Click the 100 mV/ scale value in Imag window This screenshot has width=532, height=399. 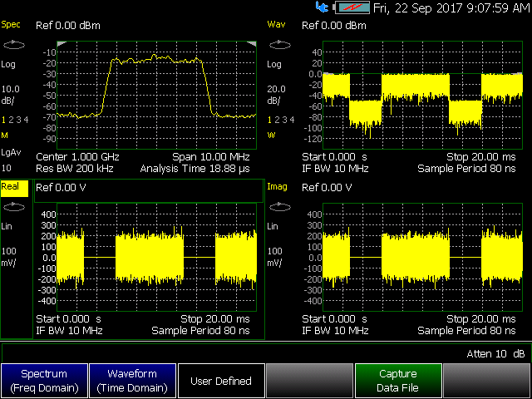click(x=275, y=257)
